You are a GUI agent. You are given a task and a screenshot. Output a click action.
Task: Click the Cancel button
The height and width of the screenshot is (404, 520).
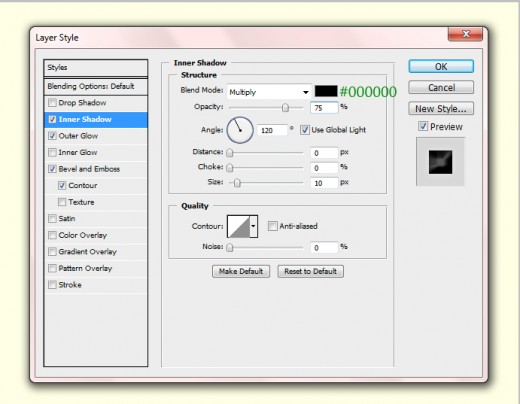click(x=441, y=87)
